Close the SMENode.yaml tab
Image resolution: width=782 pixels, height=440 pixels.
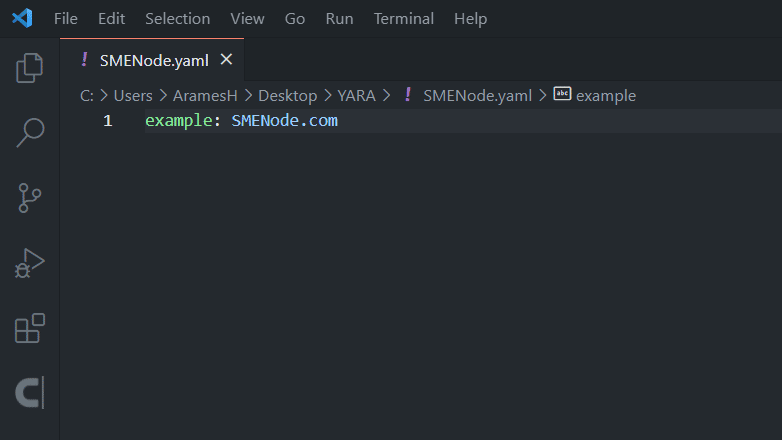coord(226,60)
